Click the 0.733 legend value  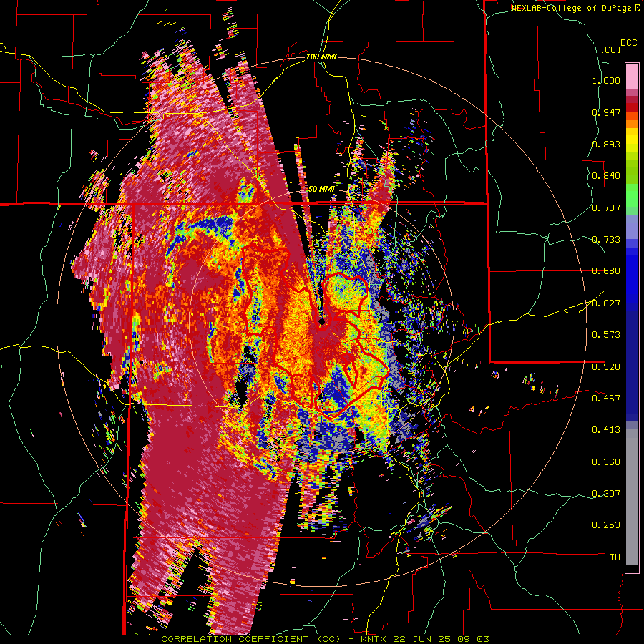click(x=606, y=240)
